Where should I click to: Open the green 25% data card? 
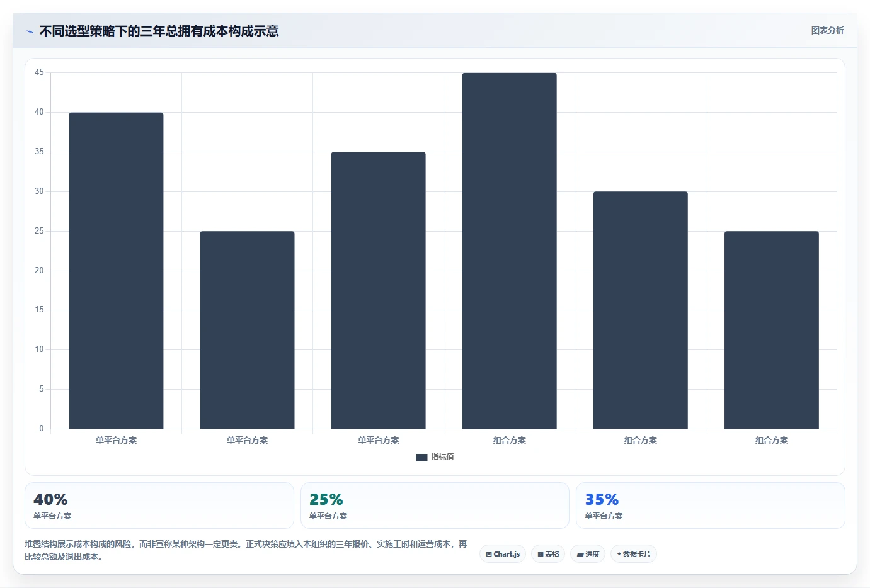tap(435, 506)
